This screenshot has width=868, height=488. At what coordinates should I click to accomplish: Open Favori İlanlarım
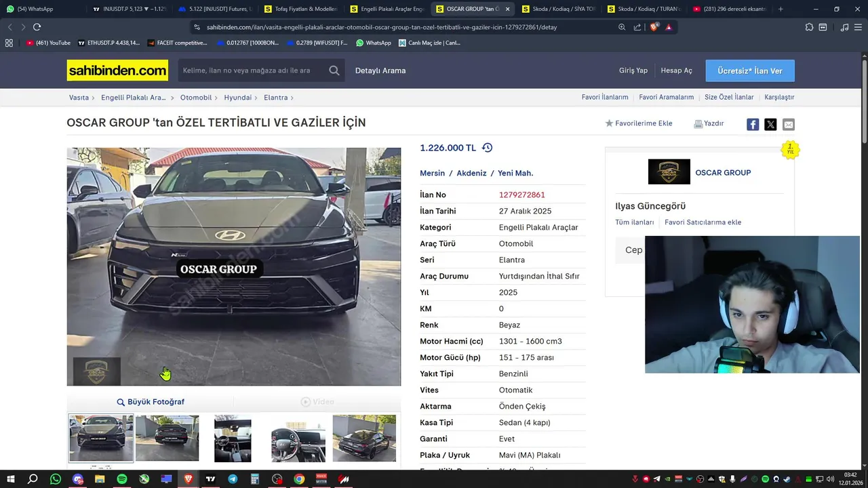[605, 97]
